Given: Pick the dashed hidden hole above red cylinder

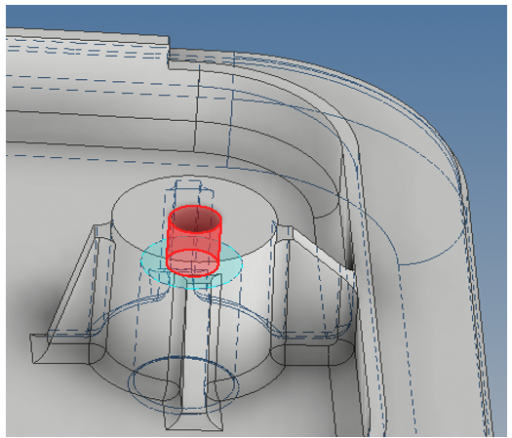Looking at the screenshot, I should coord(189,193).
